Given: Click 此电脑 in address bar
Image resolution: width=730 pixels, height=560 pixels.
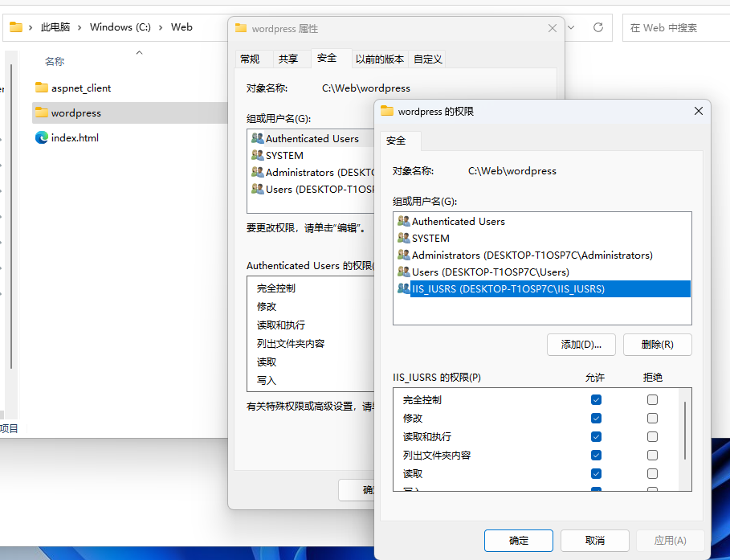Looking at the screenshot, I should [55, 27].
